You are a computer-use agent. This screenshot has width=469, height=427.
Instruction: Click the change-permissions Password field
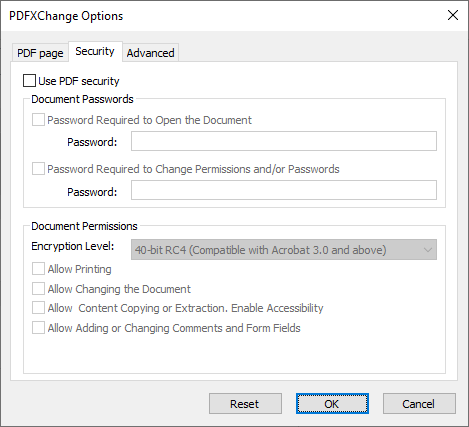[x=284, y=190]
